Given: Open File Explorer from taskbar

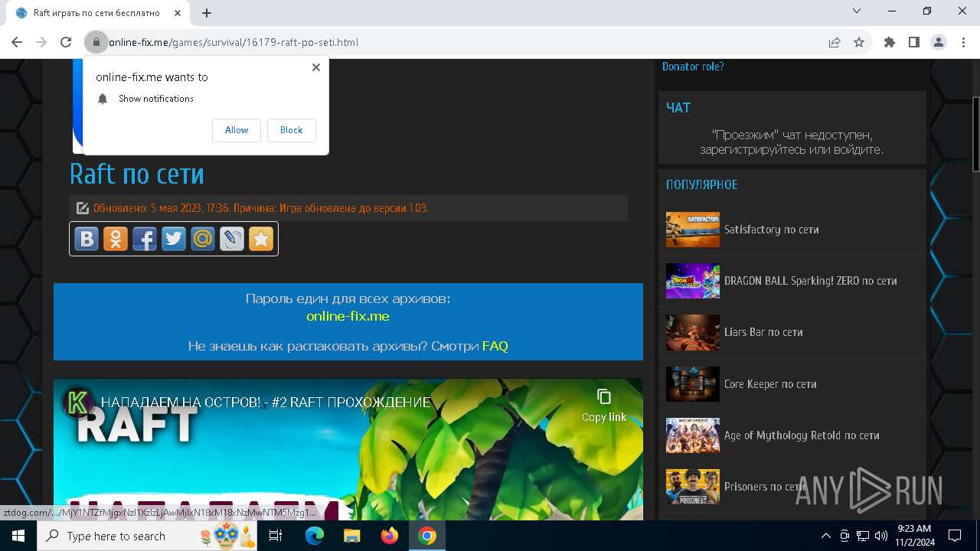Looking at the screenshot, I should 352,536.
